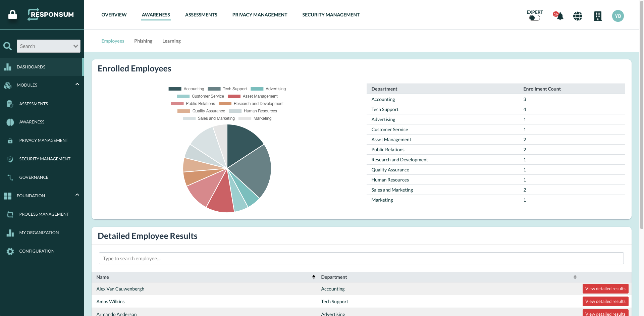Toggle the Department column sorting

(x=575, y=277)
